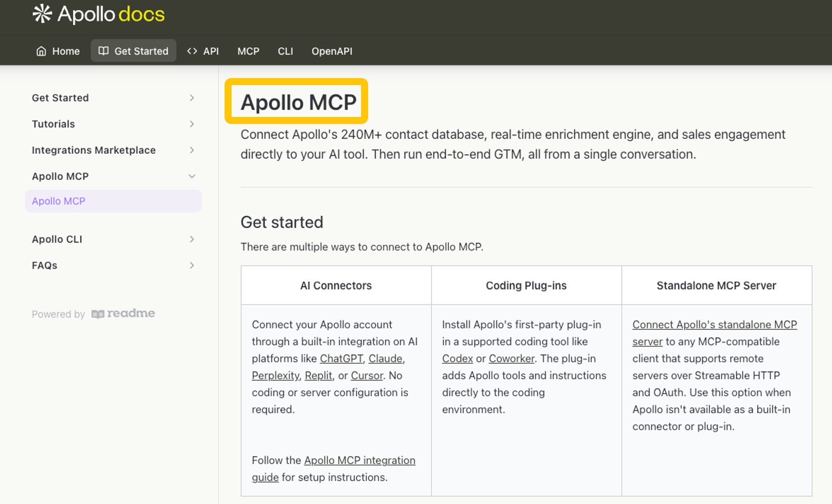Click the AI Connectors column header

coord(336,285)
